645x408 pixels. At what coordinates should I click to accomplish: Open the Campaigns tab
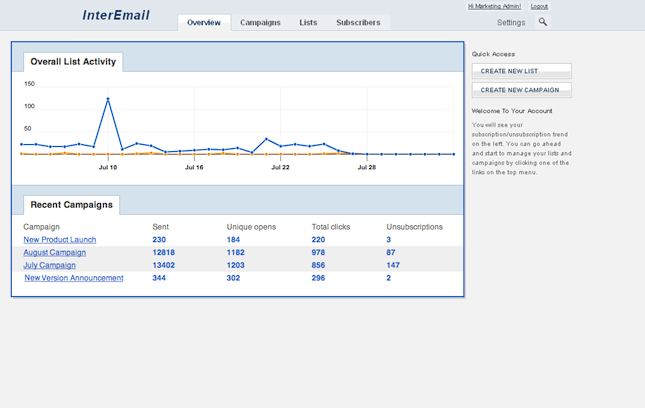[260, 22]
